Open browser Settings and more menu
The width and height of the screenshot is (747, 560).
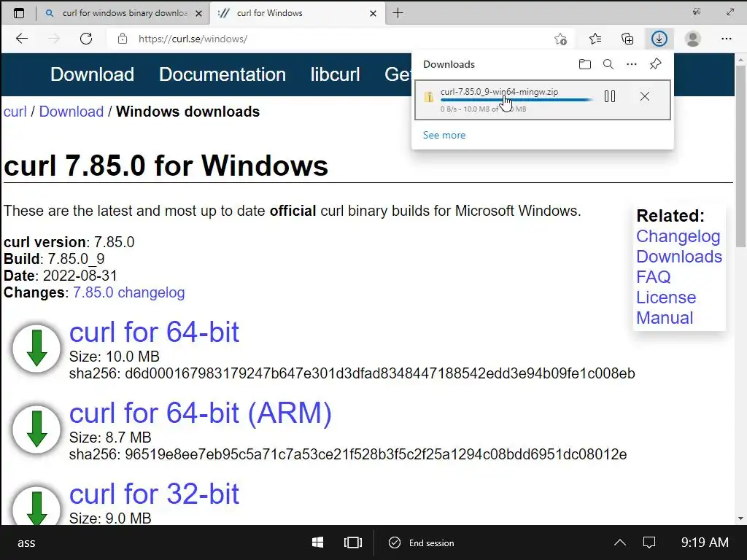(726, 39)
